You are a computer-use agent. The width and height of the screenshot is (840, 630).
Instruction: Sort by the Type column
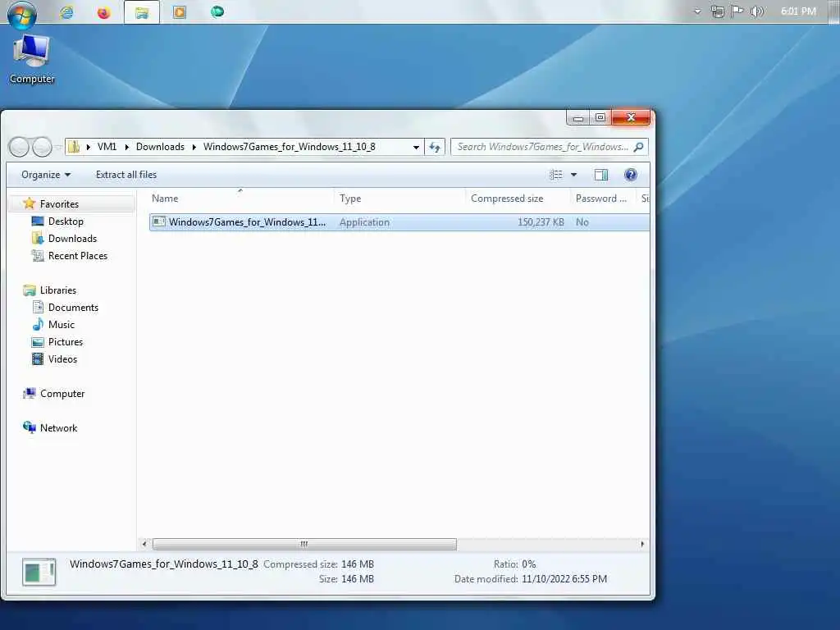pos(399,199)
